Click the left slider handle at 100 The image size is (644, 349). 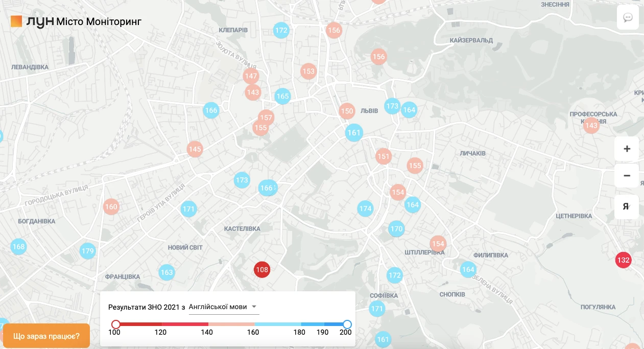(x=116, y=324)
